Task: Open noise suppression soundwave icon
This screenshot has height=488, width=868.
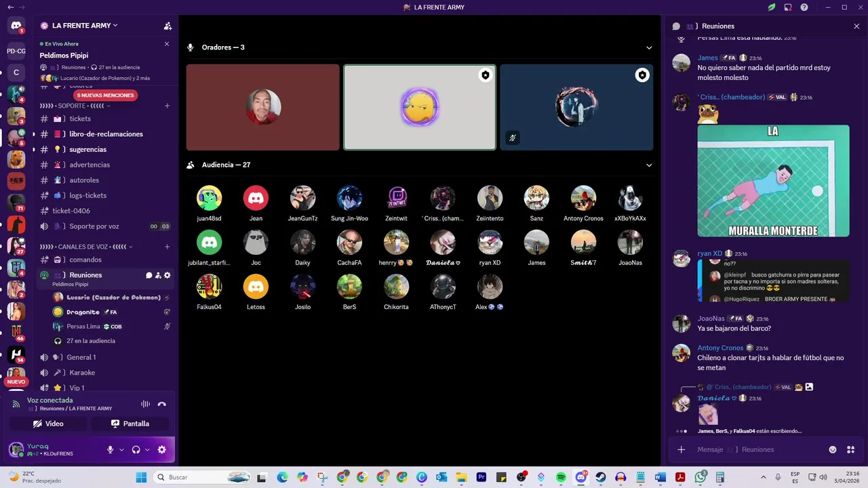Action: click(x=145, y=404)
